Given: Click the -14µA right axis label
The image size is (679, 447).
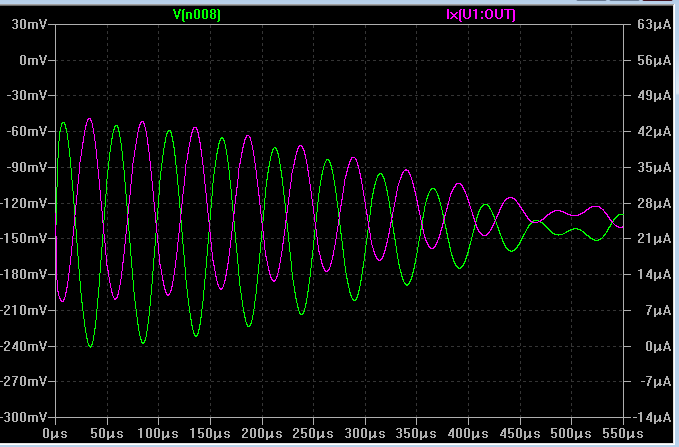Looking at the screenshot, I should pos(652,417).
